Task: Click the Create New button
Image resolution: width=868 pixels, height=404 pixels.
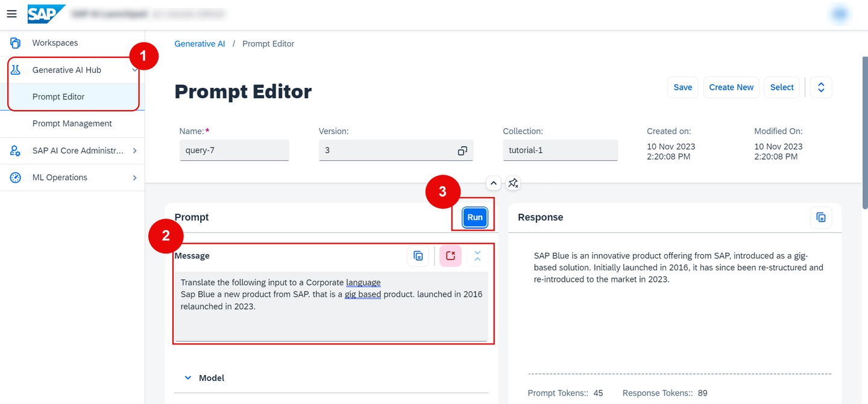Action: tap(731, 87)
